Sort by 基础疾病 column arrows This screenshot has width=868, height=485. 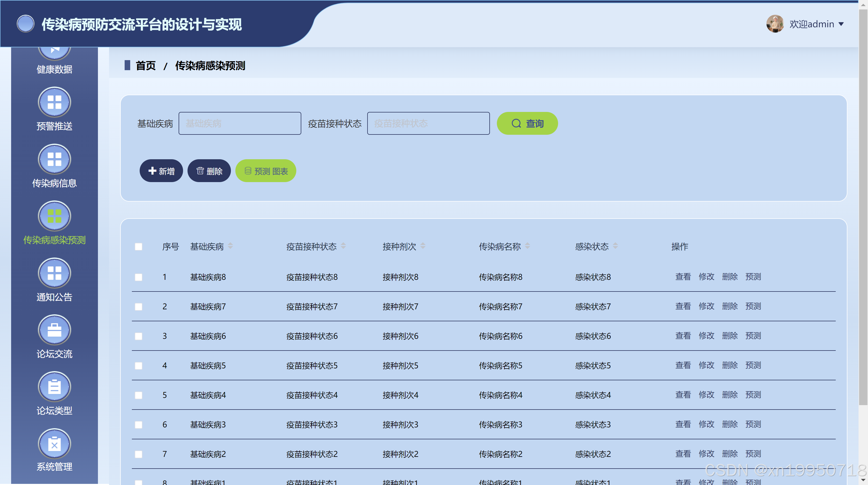(230, 246)
